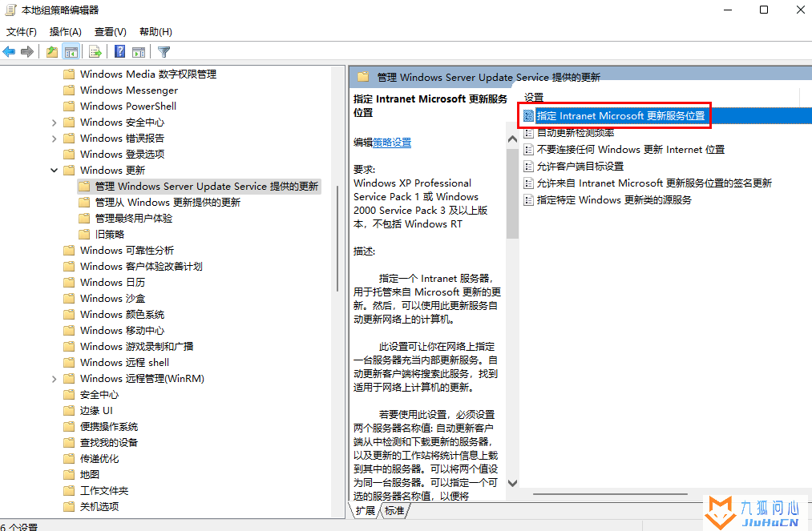Select Windows 移动中心 in the tree

click(122, 331)
